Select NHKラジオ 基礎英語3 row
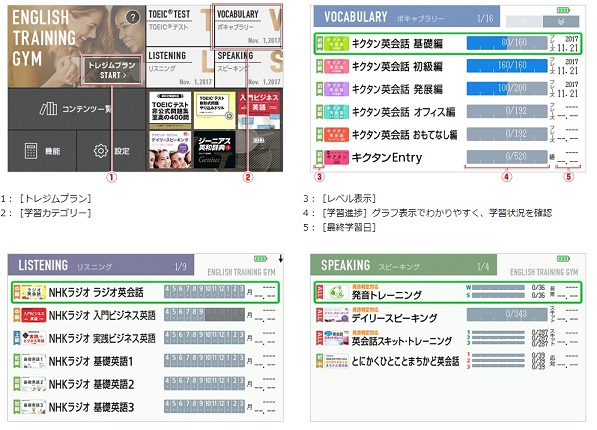Viewport: 597px width, 430px height. point(145,407)
